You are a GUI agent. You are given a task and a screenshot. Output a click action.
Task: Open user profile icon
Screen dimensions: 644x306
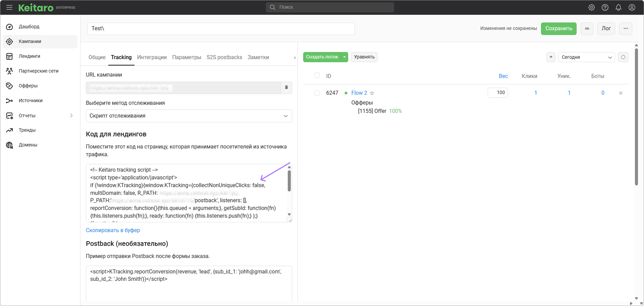click(x=632, y=7)
